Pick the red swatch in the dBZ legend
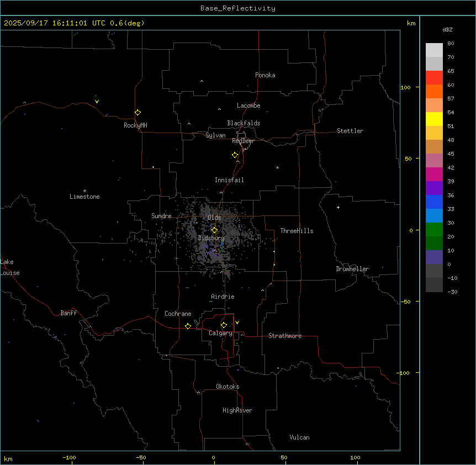Viewport: 476px width, 465px height. click(x=434, y=77)
